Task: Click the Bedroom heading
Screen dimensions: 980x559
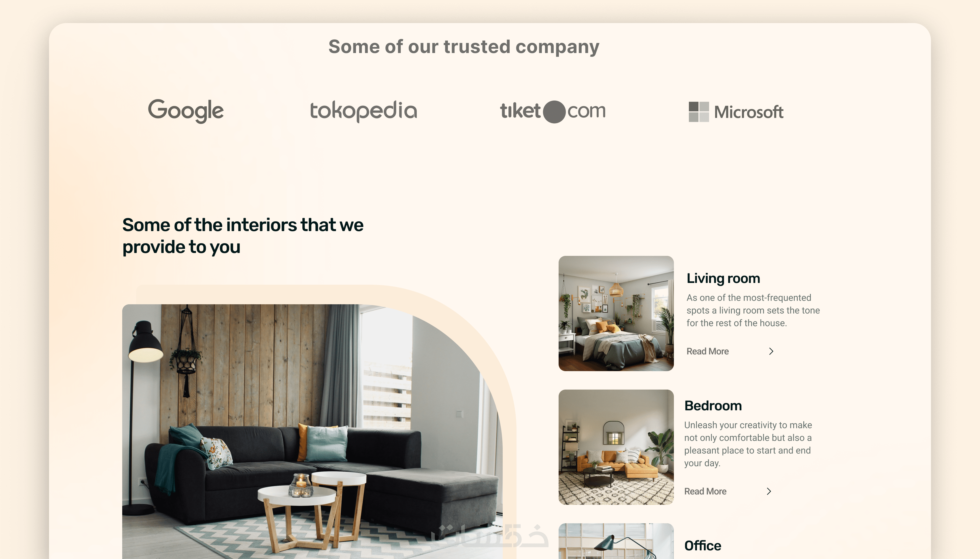Action: (x=713, y=406)
